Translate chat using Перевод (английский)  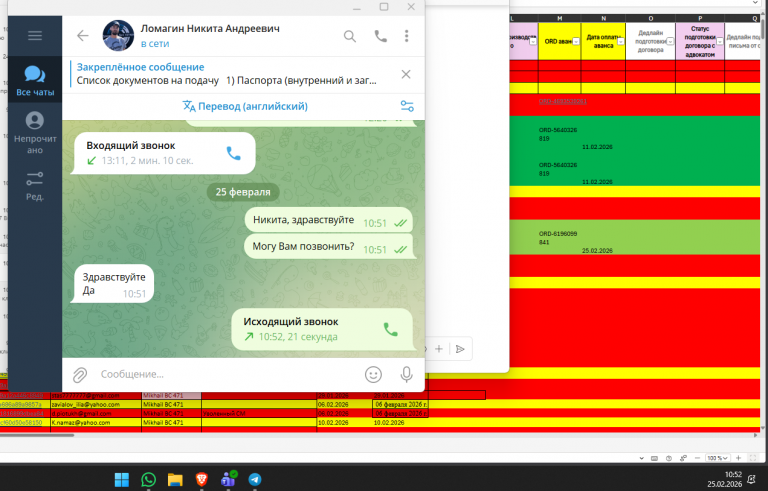pyautogui.click(x=245, y=106)
